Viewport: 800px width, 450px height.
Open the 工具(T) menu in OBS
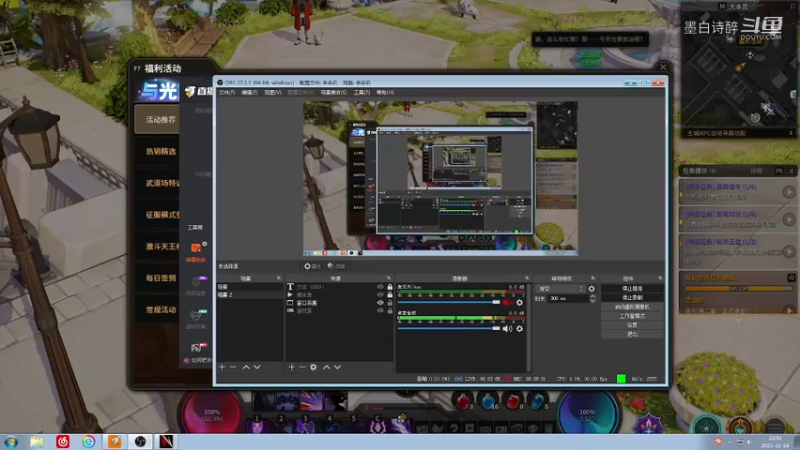362,92
